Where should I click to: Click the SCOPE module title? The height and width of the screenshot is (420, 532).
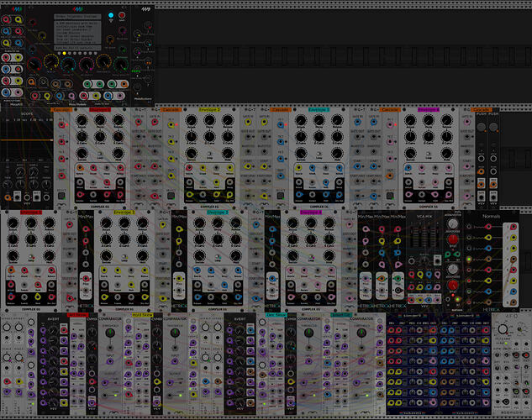coord(27,114)
